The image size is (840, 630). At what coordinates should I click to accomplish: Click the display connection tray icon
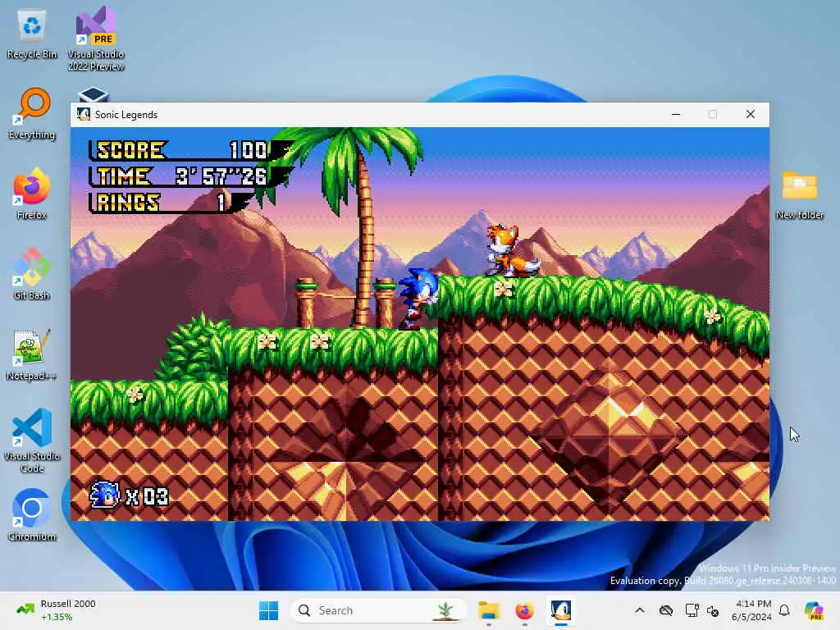tap(692, 610)
